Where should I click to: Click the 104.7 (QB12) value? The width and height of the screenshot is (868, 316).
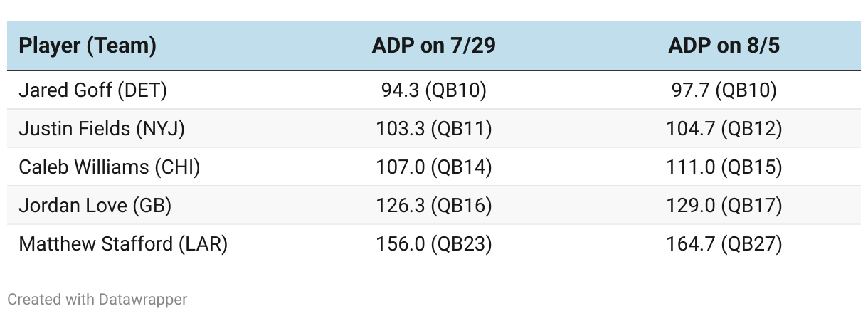(x=724, y=129)
